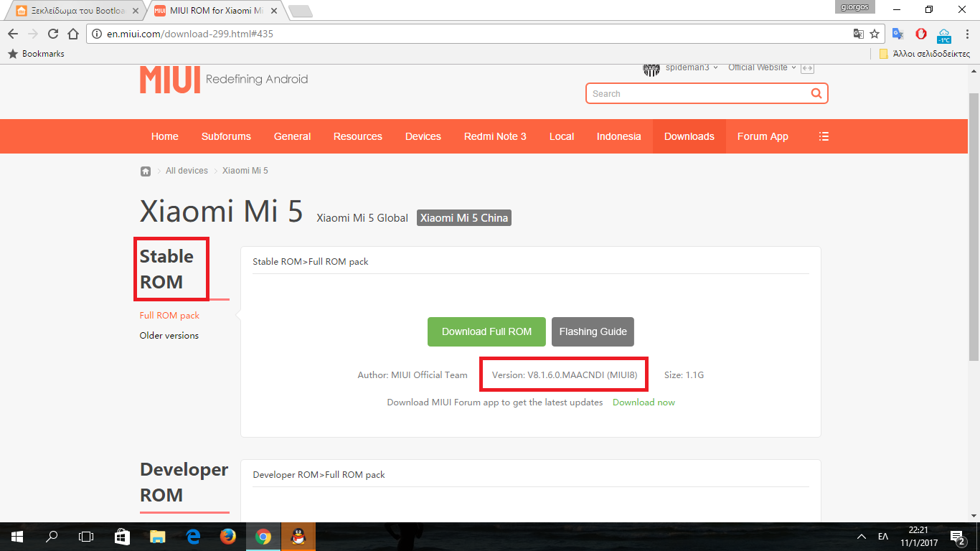
Task: Switch to Xiaomi Mi 5 Global ROMs
Action: coord(362,218)
